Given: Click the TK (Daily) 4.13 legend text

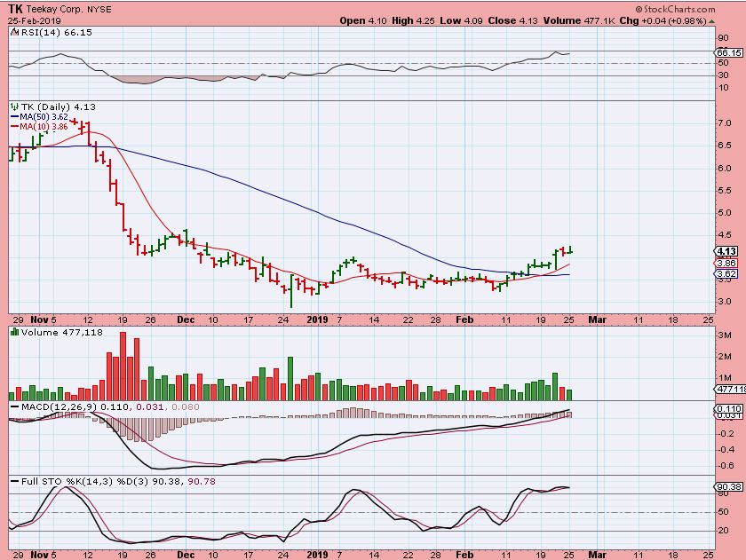Looking at the screenshot, I should (x=58, y=107).
